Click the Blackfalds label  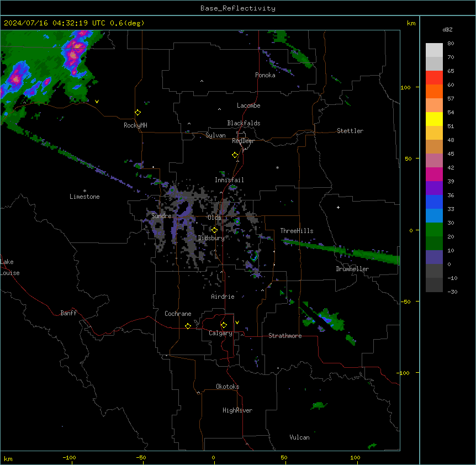coord(244,123)
